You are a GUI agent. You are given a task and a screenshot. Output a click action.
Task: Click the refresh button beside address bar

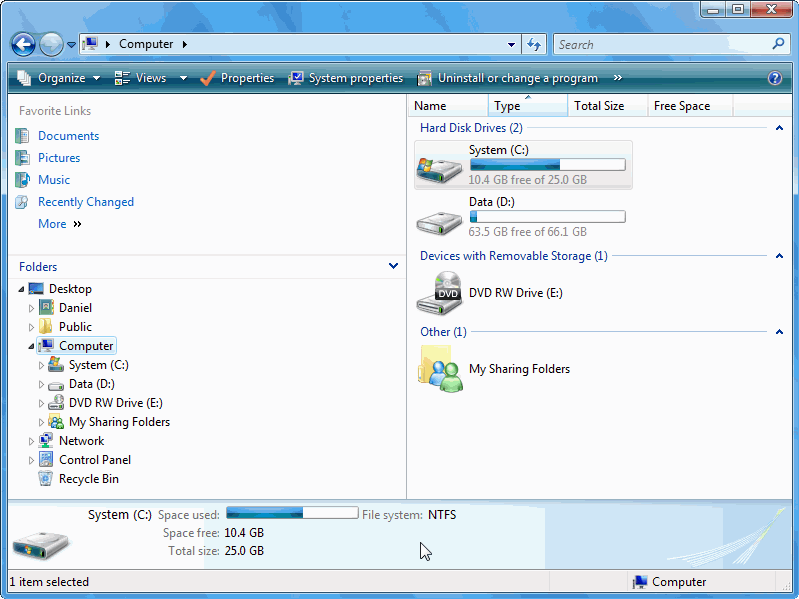point(534,44)
